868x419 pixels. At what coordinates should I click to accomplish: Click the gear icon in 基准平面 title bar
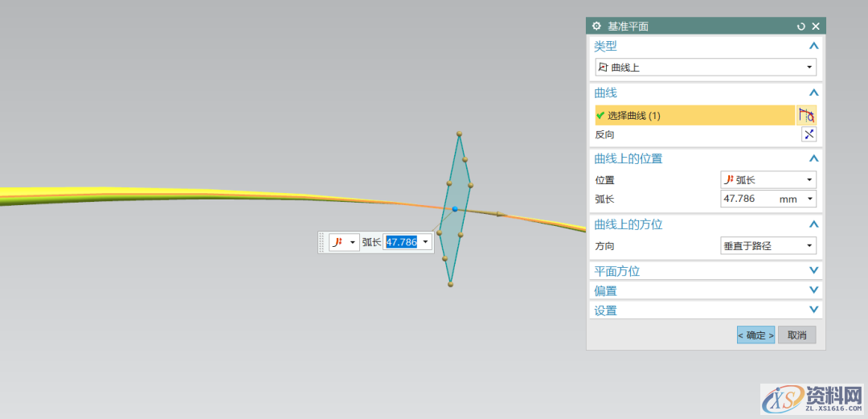[x=596, y=27]
